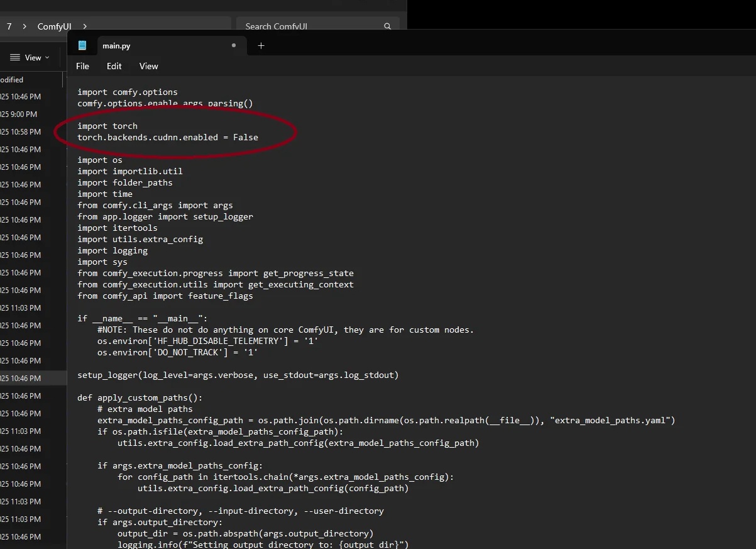This screenshot has height=549, width=756.
Task: Click the "for config_path in itertools.chain" line
Action: (286, 477)
